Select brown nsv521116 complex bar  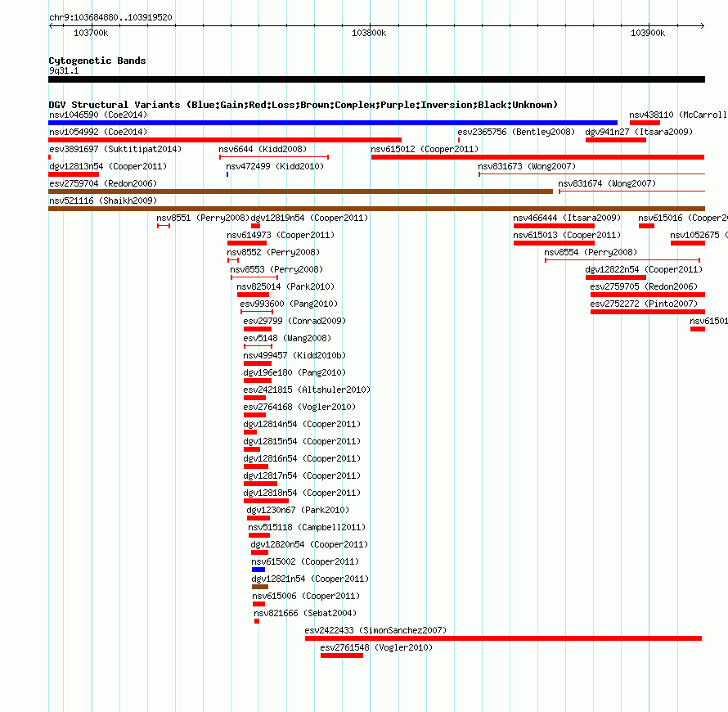(x=376, y=209)
